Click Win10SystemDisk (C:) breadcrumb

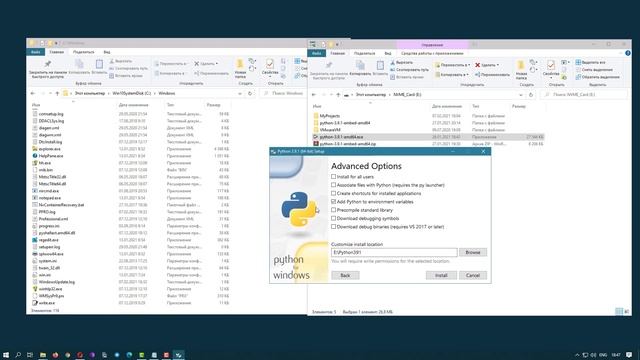pyautogui.click(x=131, y=93)
